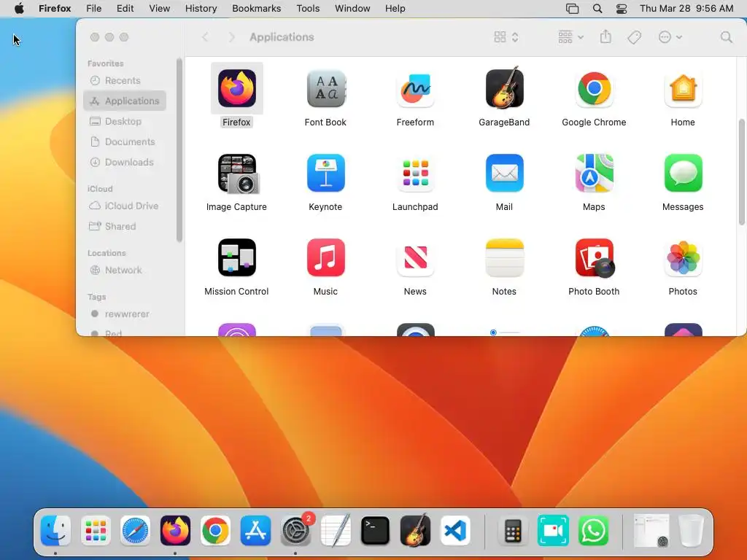Launch Calculator from the Dock

[x=513, y=530]
